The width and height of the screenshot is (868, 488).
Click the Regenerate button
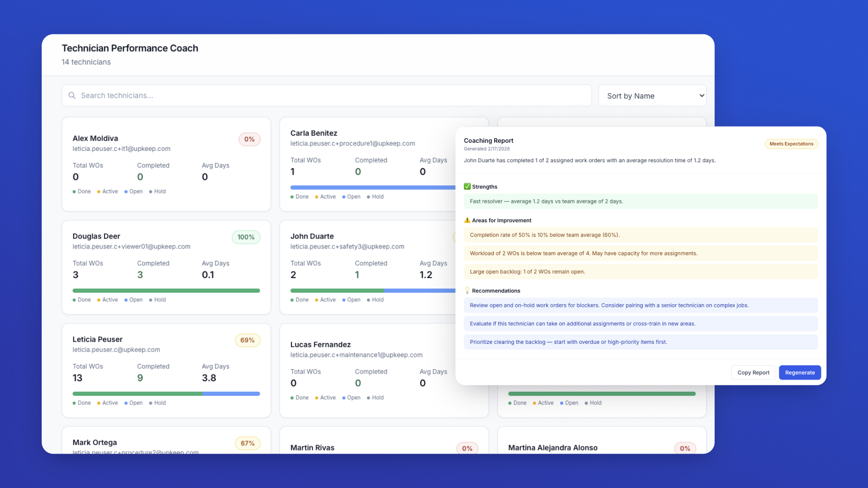(x=800, y=372)
